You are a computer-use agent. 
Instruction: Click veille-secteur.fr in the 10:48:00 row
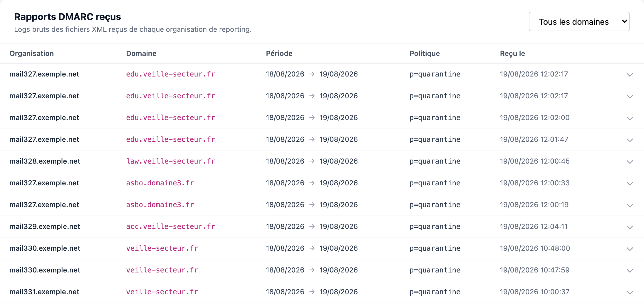pyautogui.click(x=162, y=248)
